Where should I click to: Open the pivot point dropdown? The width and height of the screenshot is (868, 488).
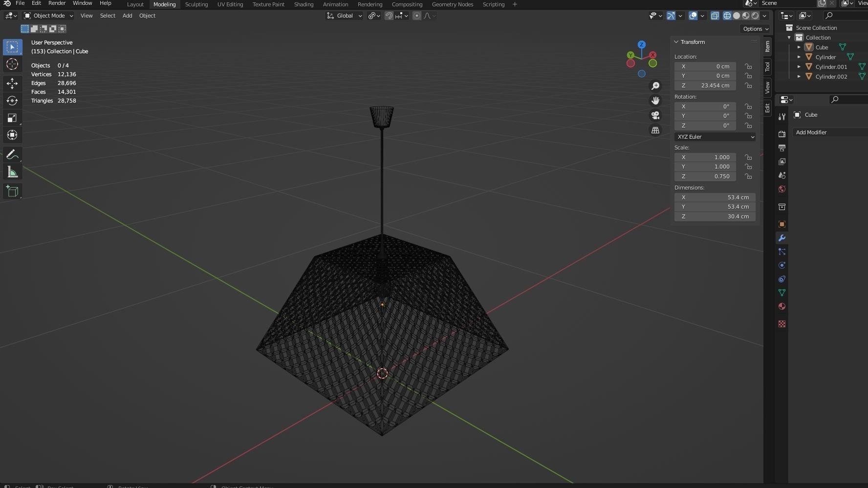tap(374, 16)
